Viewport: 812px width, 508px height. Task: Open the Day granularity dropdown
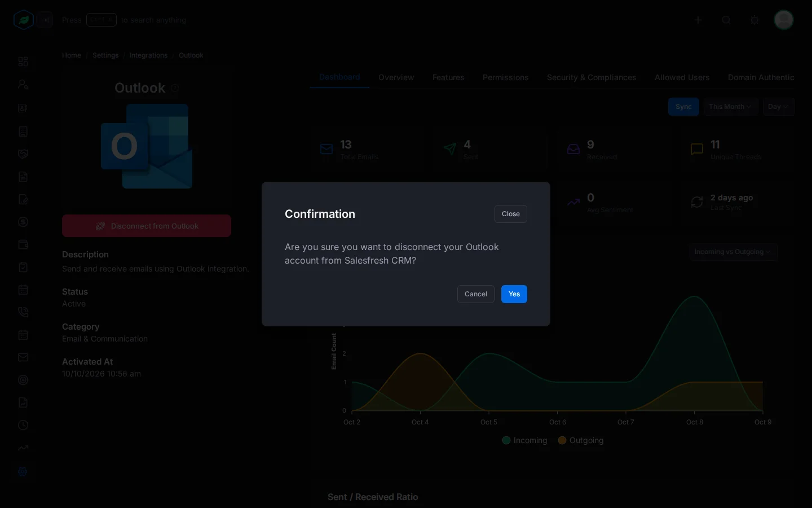pos(778,107)
